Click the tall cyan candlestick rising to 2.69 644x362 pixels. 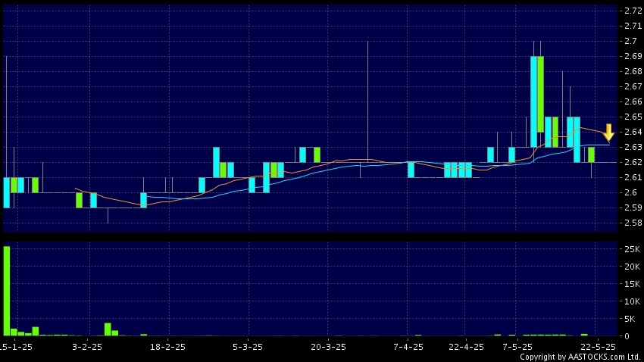[x=533, y=101]
